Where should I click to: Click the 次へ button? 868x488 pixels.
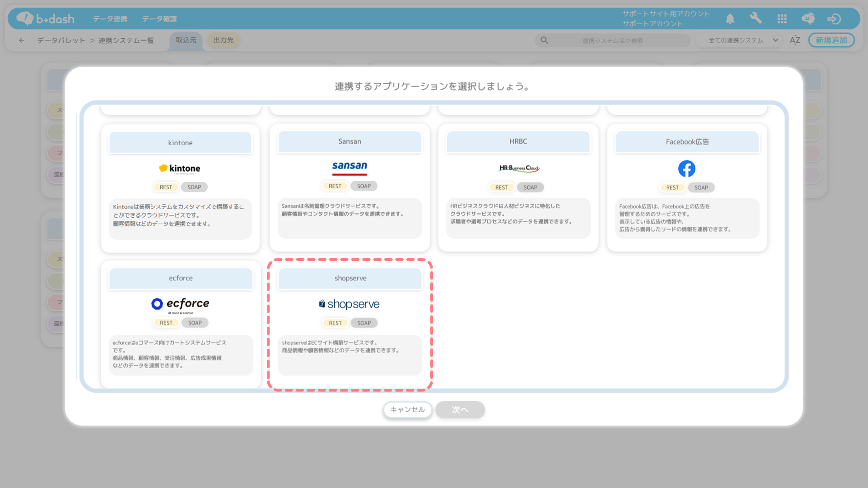point(460,409)
